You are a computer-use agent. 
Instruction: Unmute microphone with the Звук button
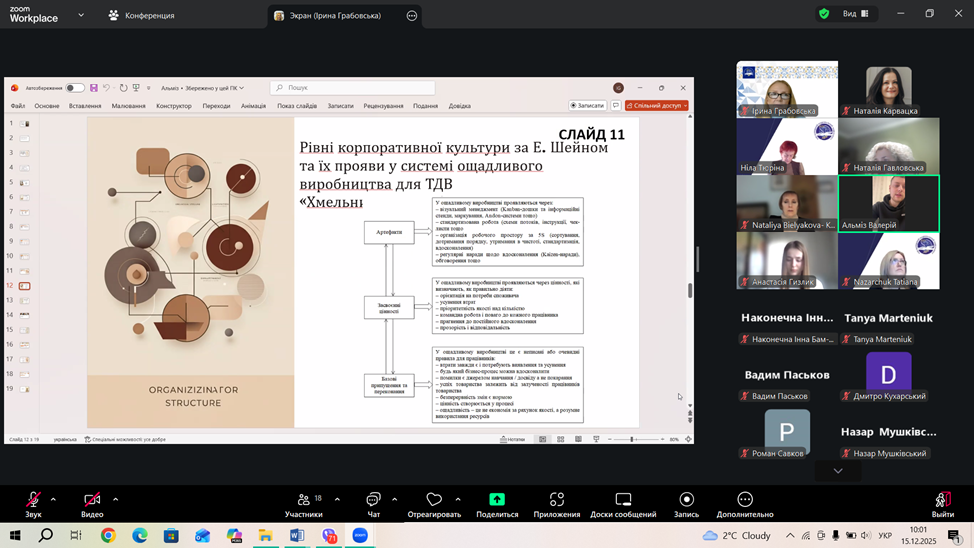pyautogui.click(x=33, y=500)
